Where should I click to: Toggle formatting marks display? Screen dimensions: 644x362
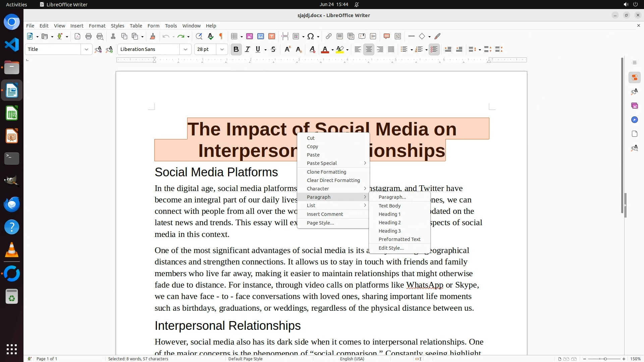221,36
